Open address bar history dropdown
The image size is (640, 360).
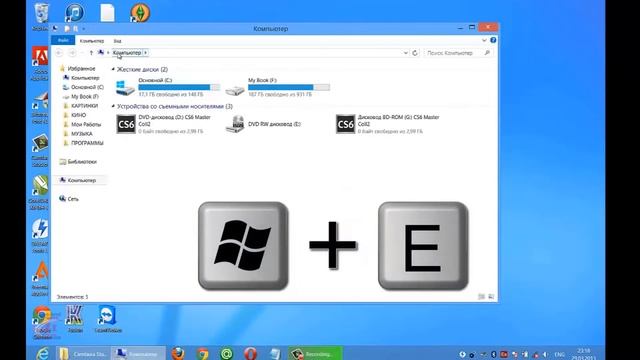coord(405,53)
